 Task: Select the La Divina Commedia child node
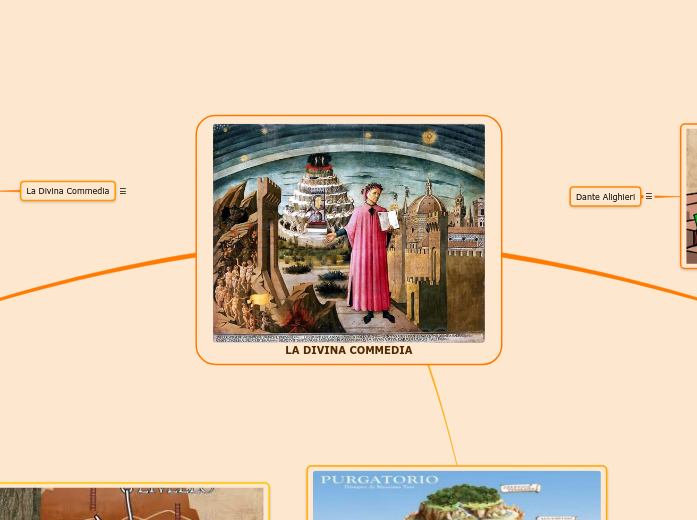click(68, 191)
